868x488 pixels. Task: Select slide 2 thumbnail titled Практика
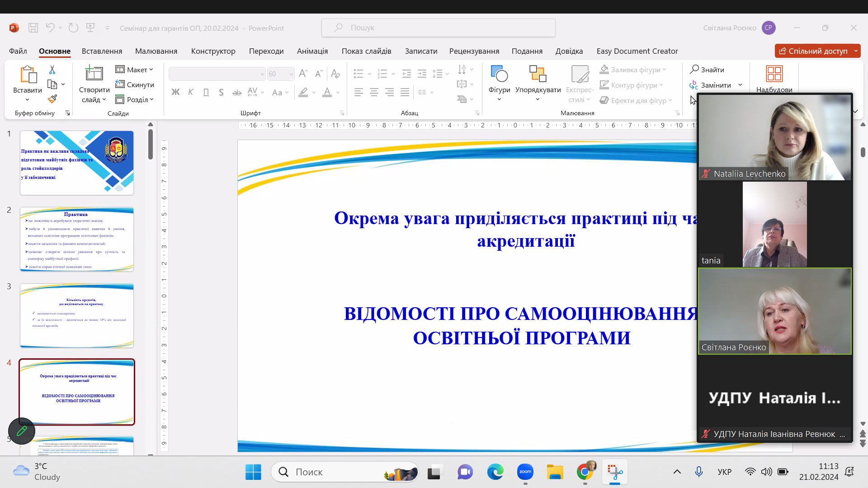(77, 239)
